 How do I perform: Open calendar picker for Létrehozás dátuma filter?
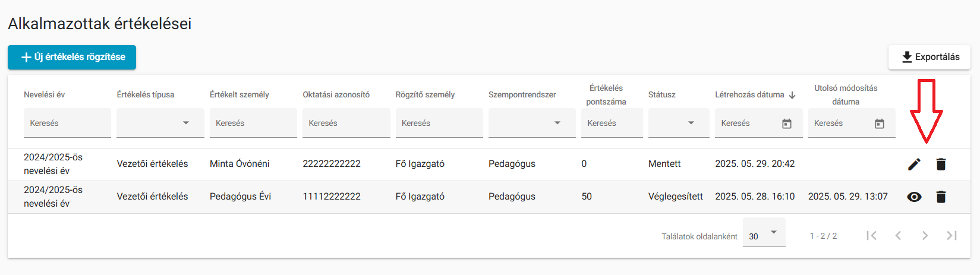pos(787,124)
